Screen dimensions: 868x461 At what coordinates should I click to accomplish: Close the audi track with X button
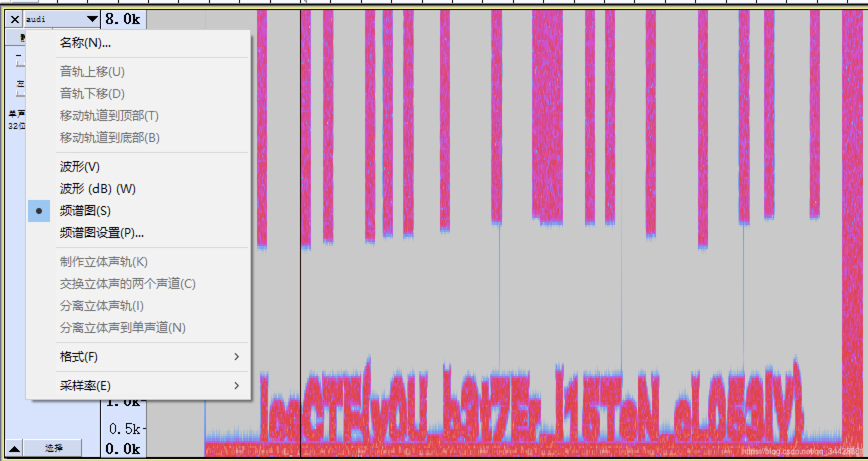(15, 19)
